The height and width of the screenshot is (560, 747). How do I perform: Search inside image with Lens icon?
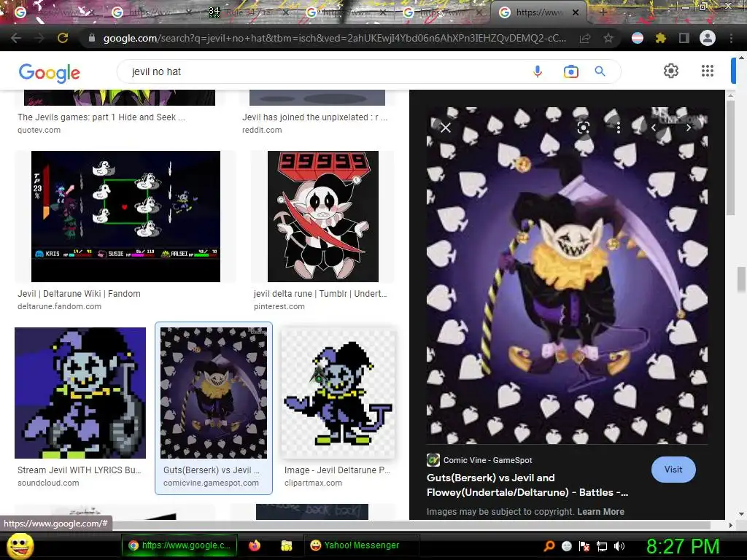point(584,128)
